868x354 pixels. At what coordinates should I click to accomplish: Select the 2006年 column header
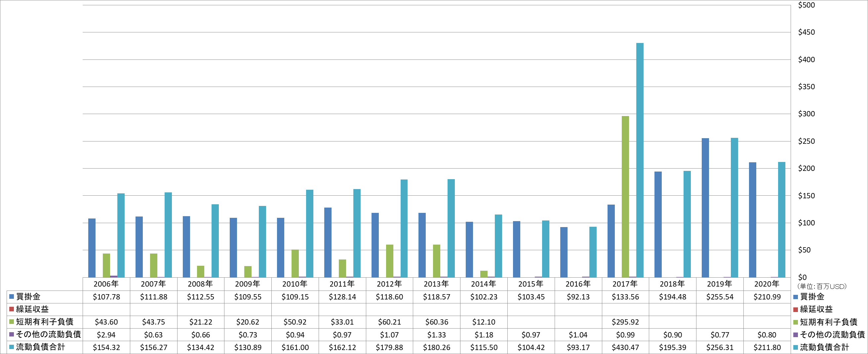(106, 284)
